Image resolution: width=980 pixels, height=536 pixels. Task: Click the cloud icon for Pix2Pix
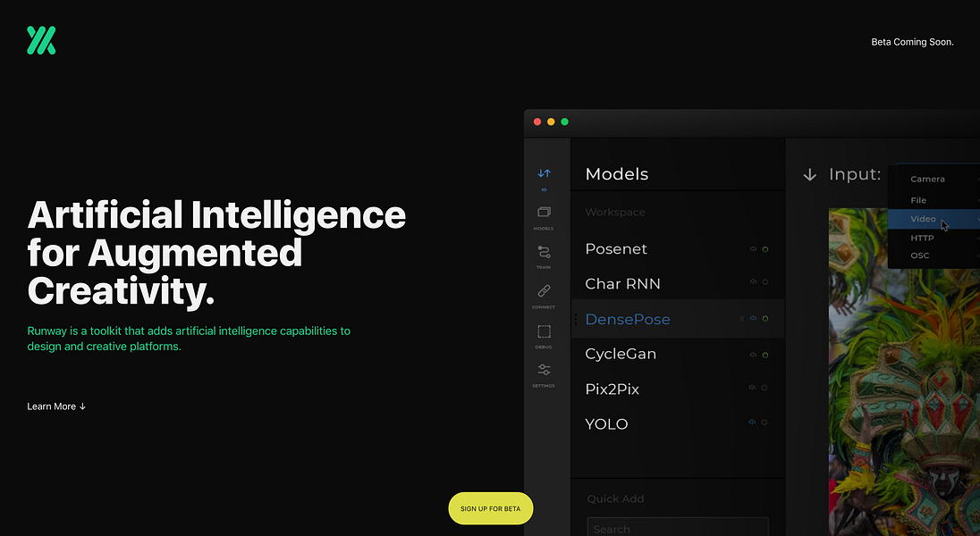point(753,388)
